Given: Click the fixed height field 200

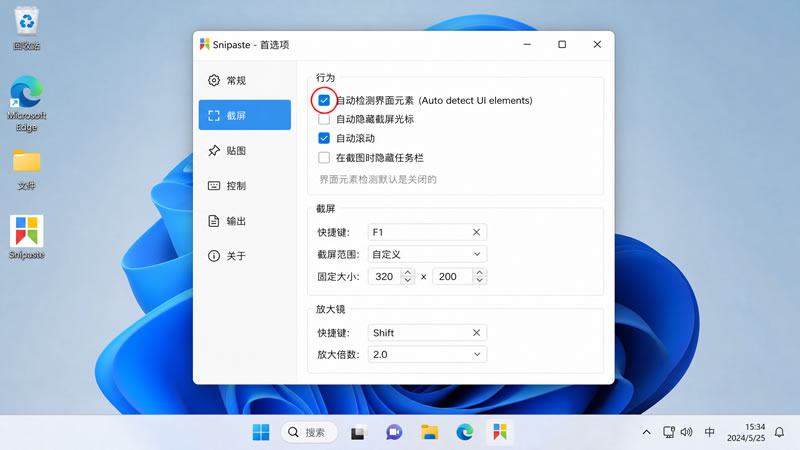Looking at the screenshot, I should click(453, 277).
